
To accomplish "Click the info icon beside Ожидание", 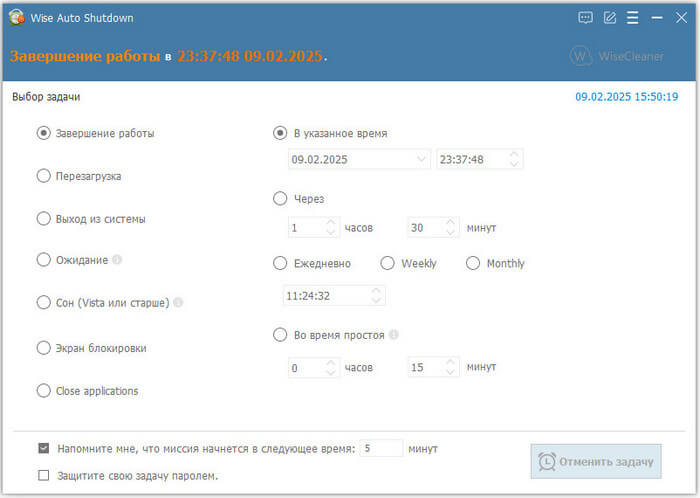I will pos(118,260).
